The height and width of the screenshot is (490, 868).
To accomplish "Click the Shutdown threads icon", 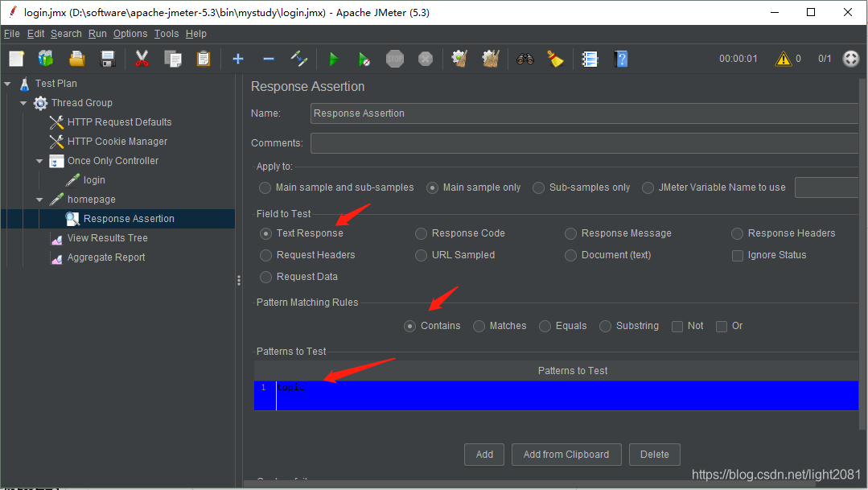I will point(425,59).
